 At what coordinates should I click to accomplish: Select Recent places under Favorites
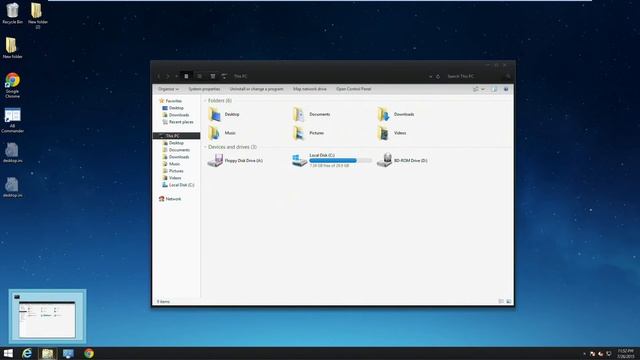click(178, 122)
